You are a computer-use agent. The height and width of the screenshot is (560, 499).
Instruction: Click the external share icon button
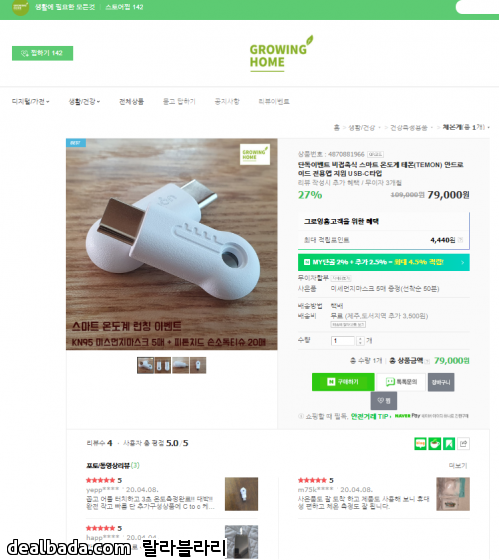point(463,444)
